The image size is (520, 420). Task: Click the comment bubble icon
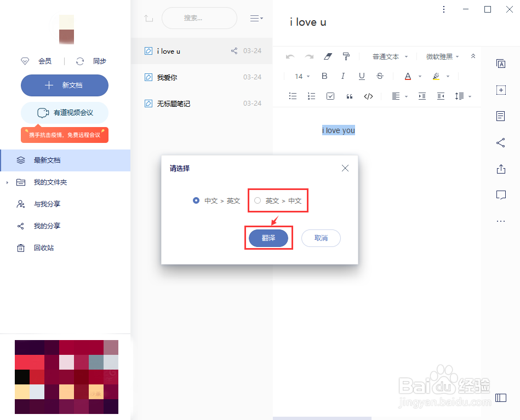click(501, 195)
